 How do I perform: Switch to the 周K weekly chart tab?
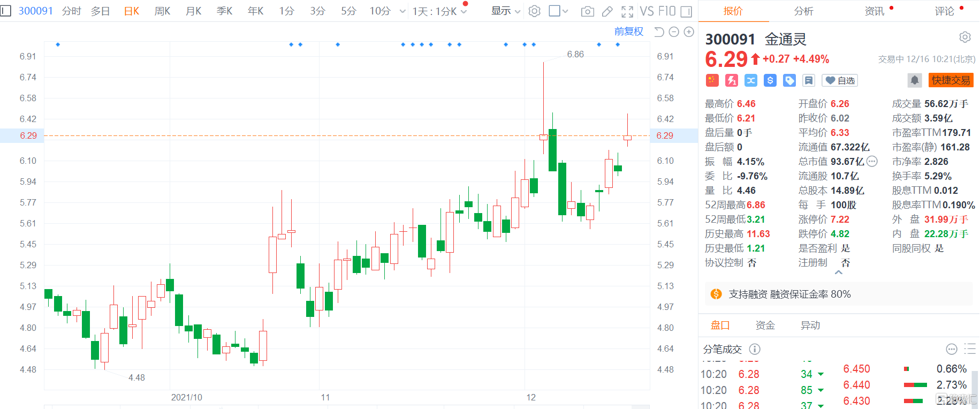coord(162,11)
